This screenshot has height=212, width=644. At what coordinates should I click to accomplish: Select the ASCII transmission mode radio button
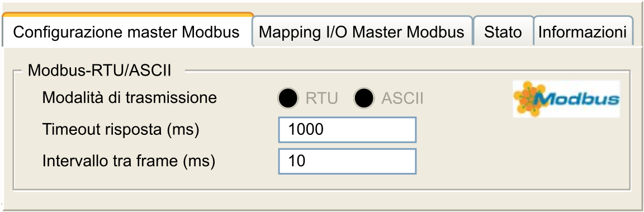coord(363,98)
